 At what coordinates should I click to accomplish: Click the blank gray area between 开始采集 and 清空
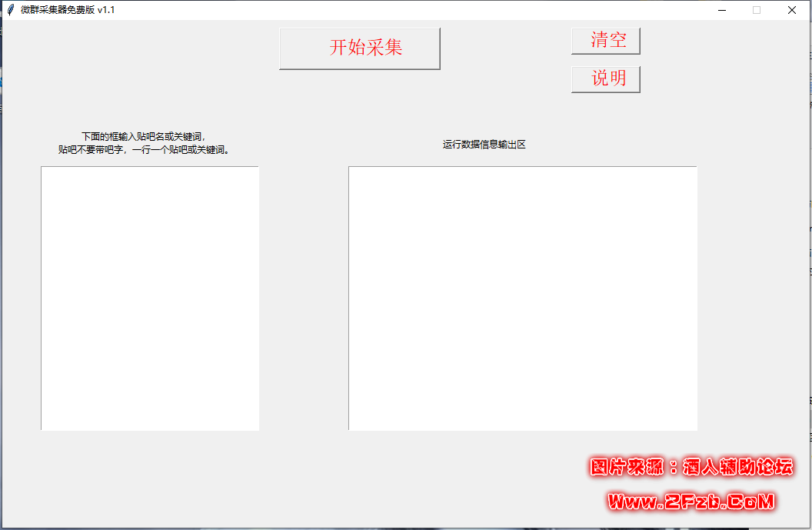tap(505, 48)
